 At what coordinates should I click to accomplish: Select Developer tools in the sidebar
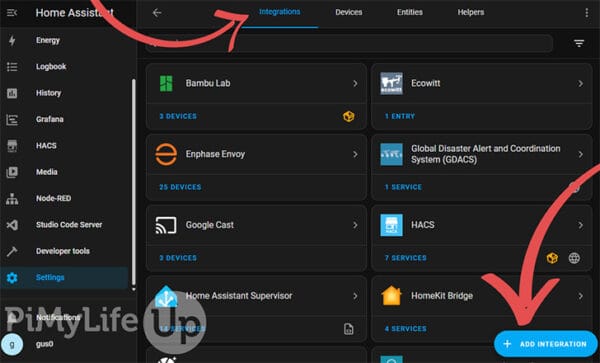[x=64, y=251]
